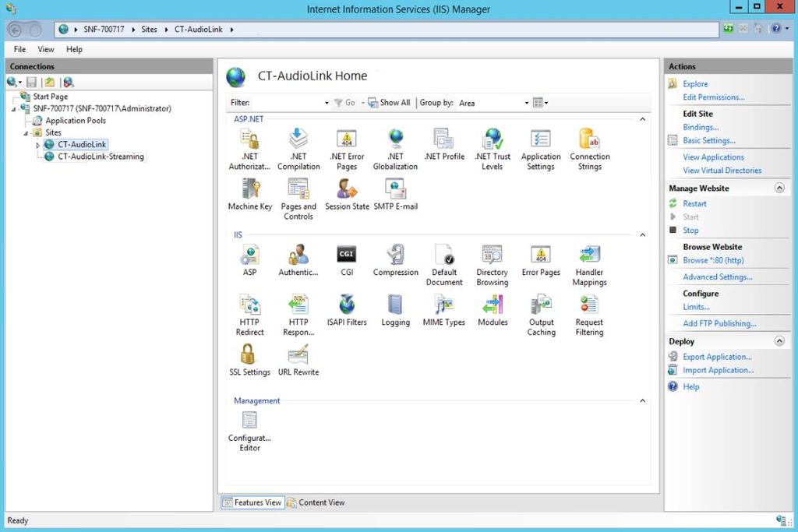The height and width of the screenshot is (532, 798).
Task: Open Edit Permissions link
Action: [714, 97]
